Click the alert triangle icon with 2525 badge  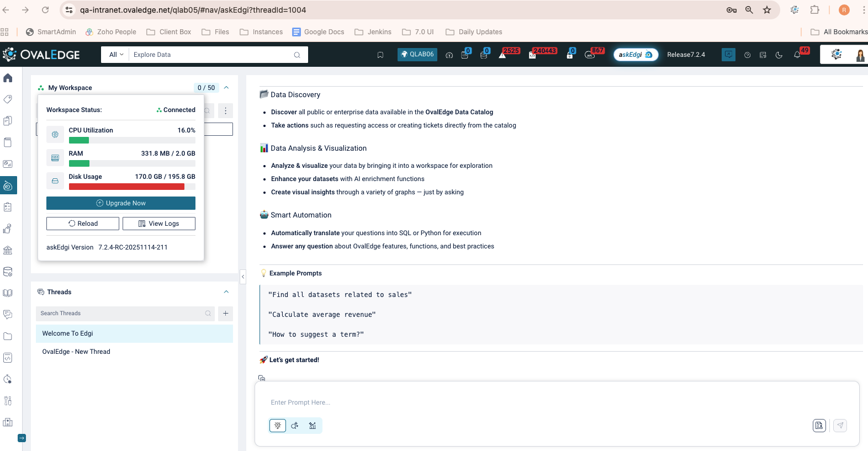tap(502, 55)
